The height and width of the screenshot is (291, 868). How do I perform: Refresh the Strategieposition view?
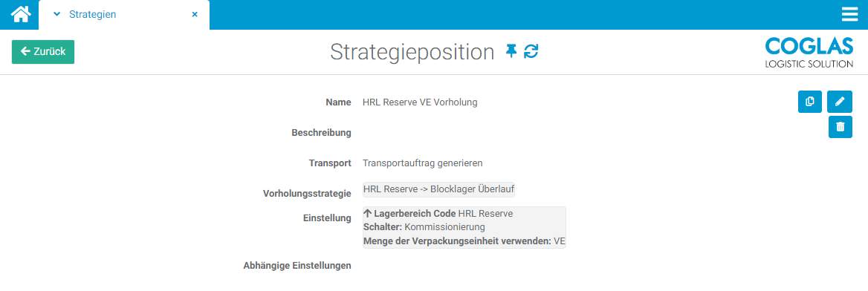coord(531,51)
